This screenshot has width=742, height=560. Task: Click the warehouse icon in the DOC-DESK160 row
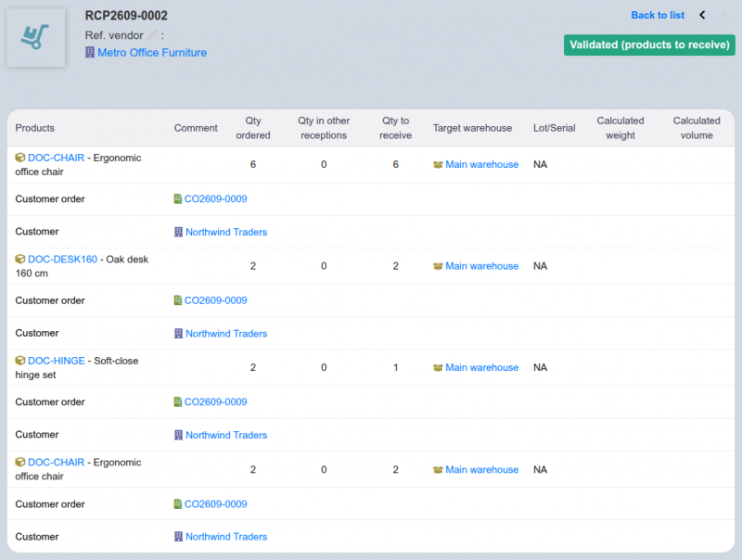click(x=438, y=266)
